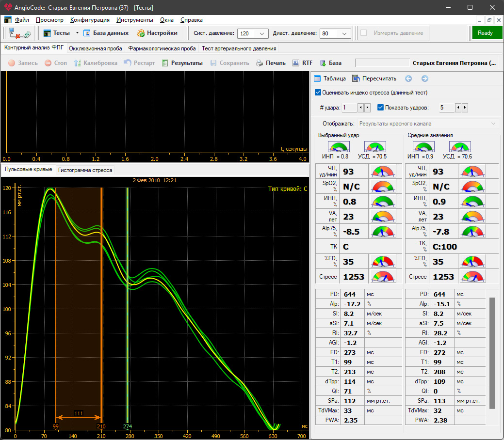
Task: Expand the Диаст. давление dropdown
Action: [345, 33]
